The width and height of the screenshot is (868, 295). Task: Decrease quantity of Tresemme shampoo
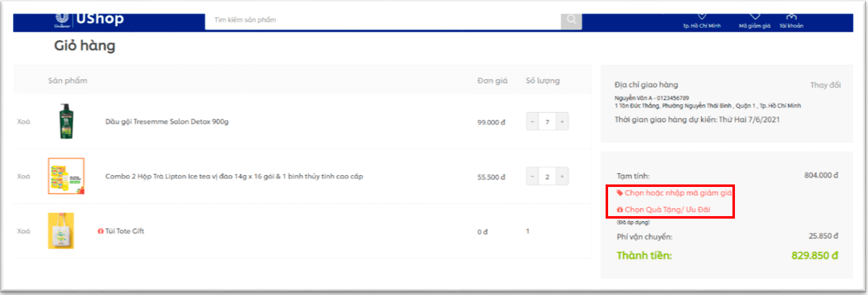pyautogui.click(x=532, y=122)
